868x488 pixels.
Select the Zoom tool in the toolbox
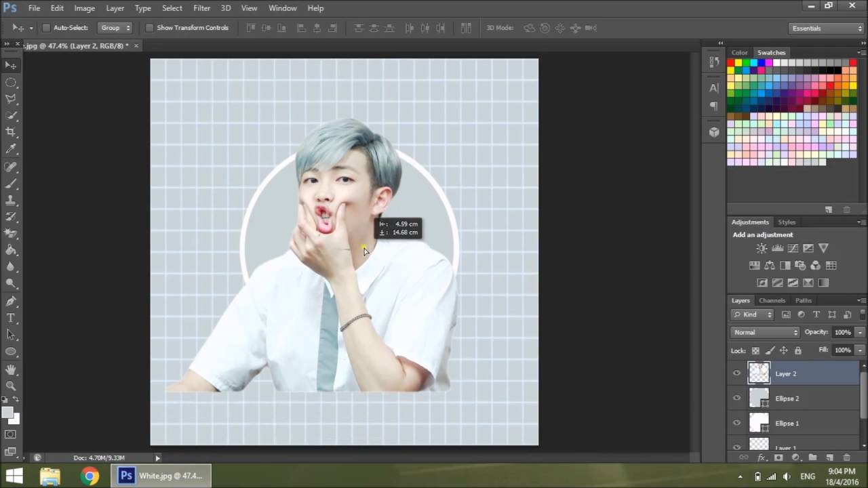click(11, 386)
